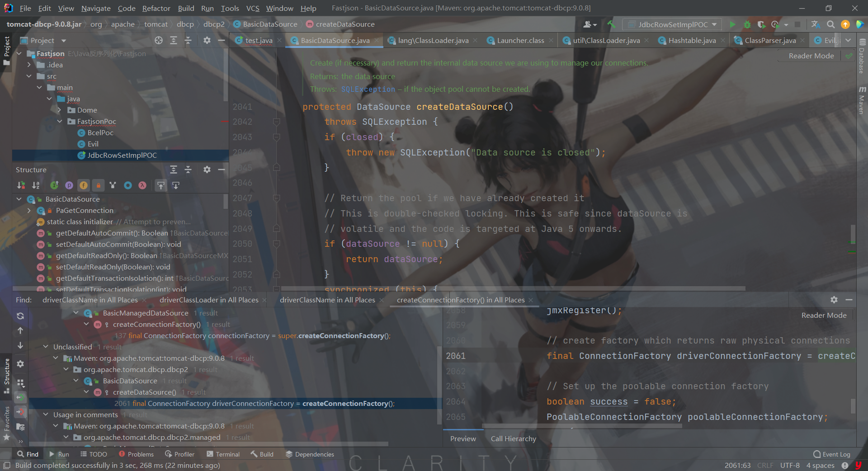868x471 pixels.
Task: Run the JdbcRowSetImplPOC configuration
Action: click(x=732, y=24)
